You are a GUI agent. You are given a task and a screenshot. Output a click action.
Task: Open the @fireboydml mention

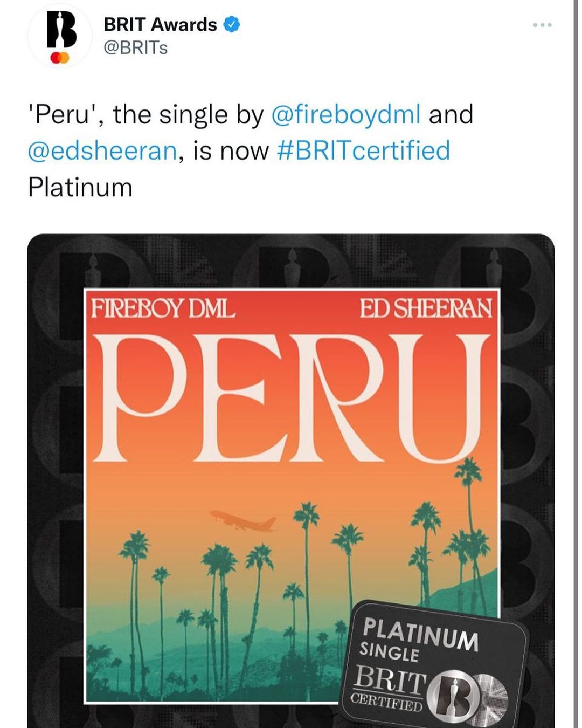point(346,115)
